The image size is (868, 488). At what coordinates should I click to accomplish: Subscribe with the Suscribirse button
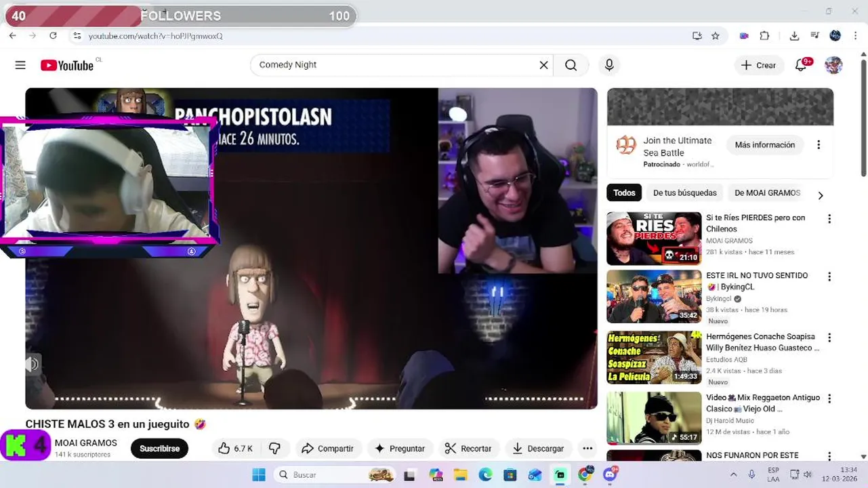tap(159, 449)
